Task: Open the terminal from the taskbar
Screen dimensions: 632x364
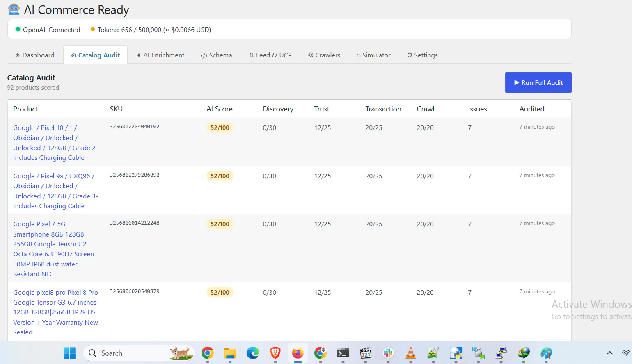Action: click(x=343, y=353)
